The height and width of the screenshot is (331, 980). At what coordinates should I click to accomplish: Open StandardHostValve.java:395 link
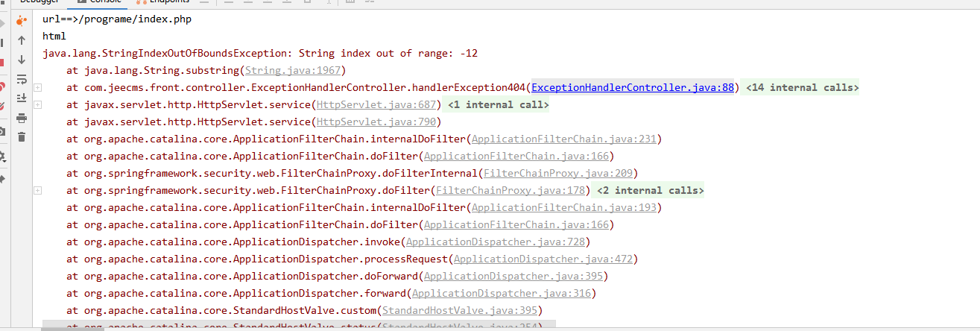pyautogui.click(x=460, y=311)
